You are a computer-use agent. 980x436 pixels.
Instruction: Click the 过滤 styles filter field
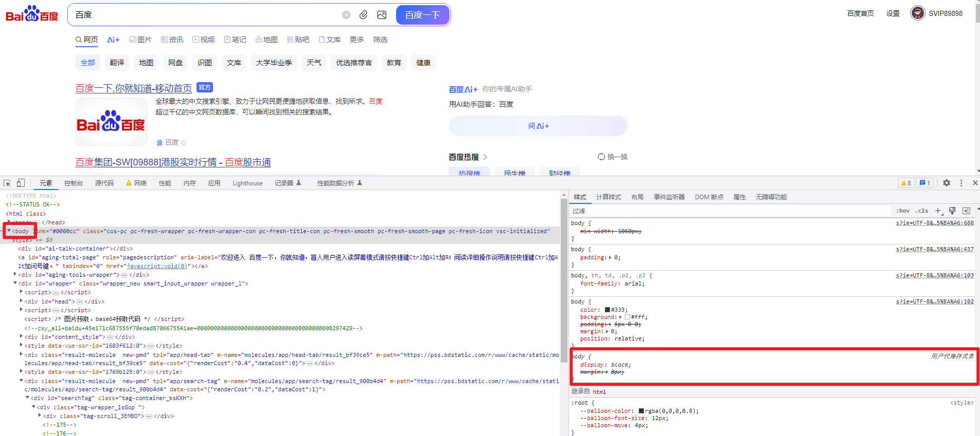[731, 211]
